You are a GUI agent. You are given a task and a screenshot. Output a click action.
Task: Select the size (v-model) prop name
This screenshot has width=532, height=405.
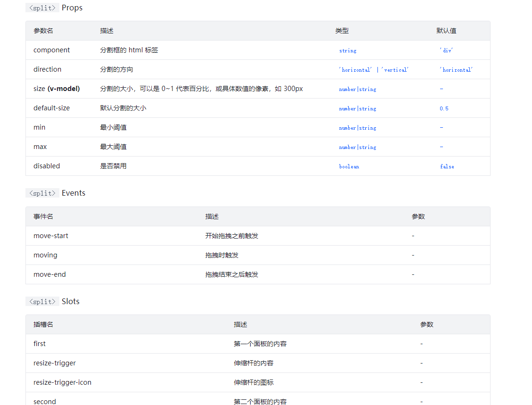tap(57, 89)
